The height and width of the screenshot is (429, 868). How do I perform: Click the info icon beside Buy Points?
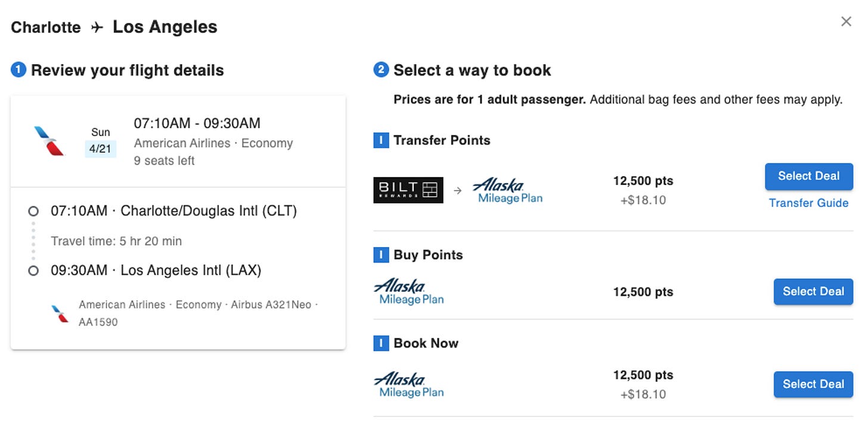381,255
